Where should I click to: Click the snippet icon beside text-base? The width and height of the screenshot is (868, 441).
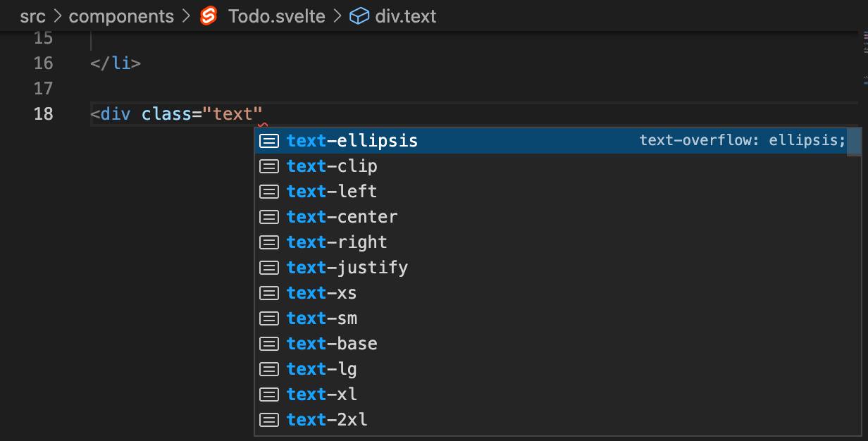click(269, 344)
